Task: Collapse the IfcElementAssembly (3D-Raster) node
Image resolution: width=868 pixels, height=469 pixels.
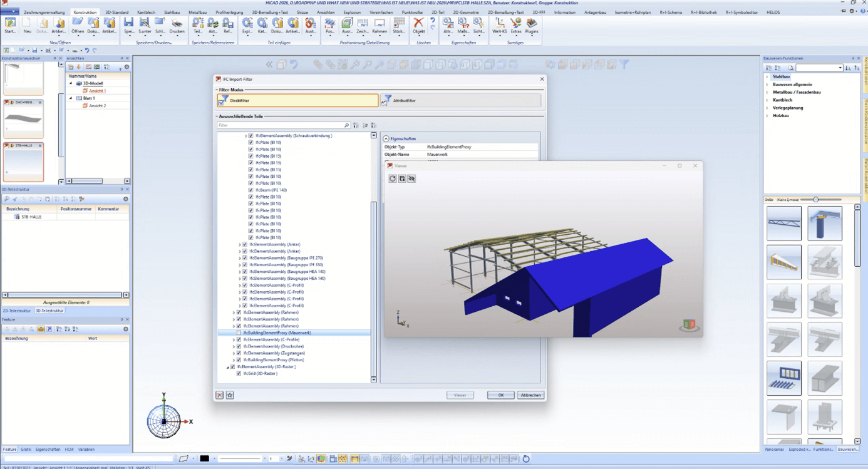Action: click(227, 367)
